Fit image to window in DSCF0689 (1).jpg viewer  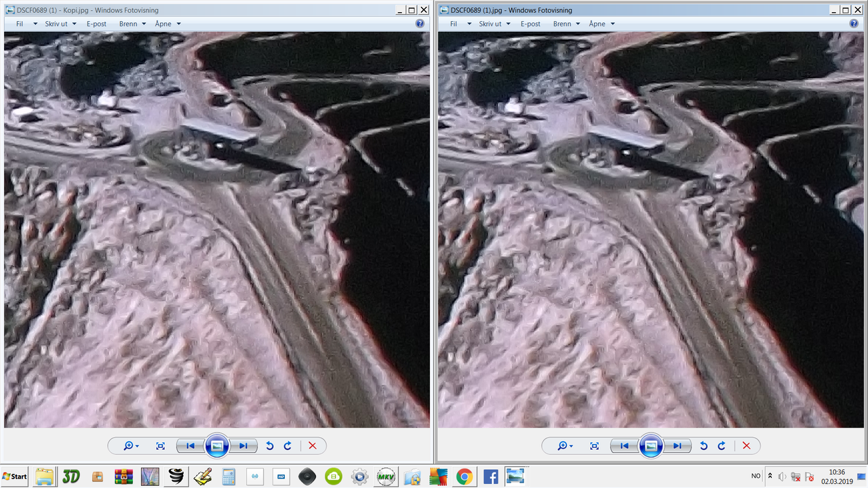click(595, 445)
